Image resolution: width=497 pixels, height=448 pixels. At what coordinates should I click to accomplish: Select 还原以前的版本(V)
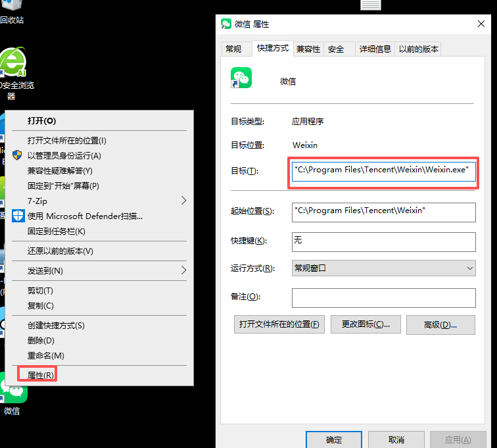click(99, 251)
